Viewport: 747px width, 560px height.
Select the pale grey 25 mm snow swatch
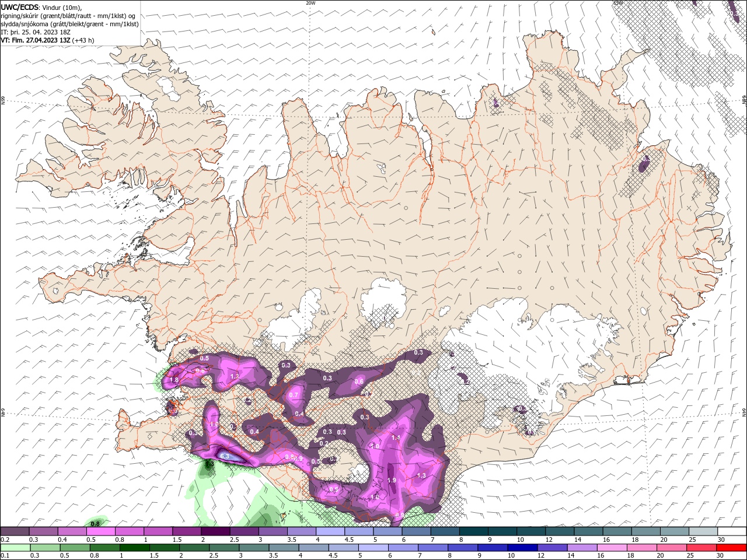[x=703, y=531]
